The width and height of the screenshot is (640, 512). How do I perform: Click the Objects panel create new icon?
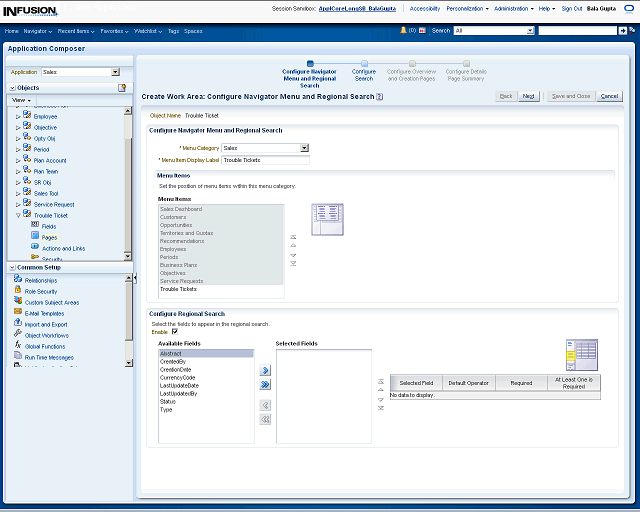click(122, 88)
